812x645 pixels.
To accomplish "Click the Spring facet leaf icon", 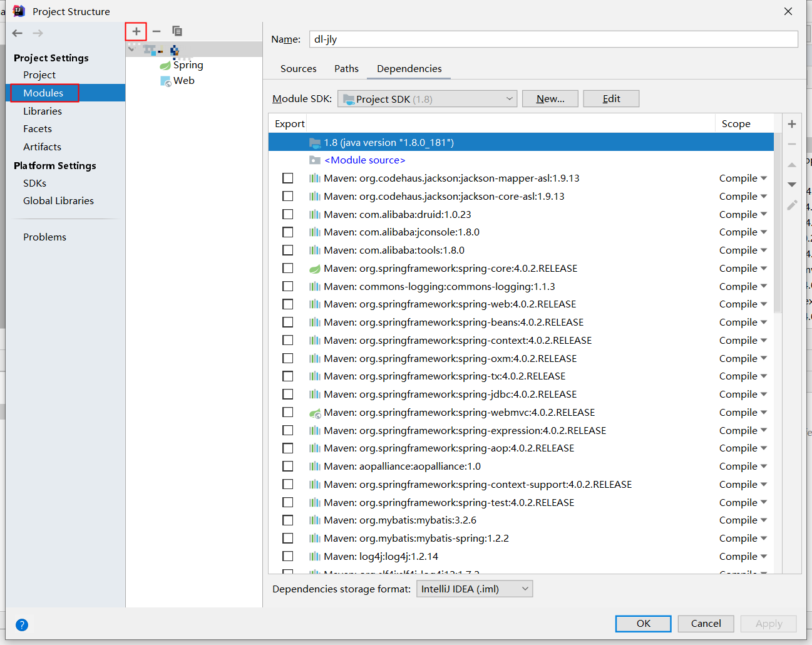I will click(x=165, y=66).
